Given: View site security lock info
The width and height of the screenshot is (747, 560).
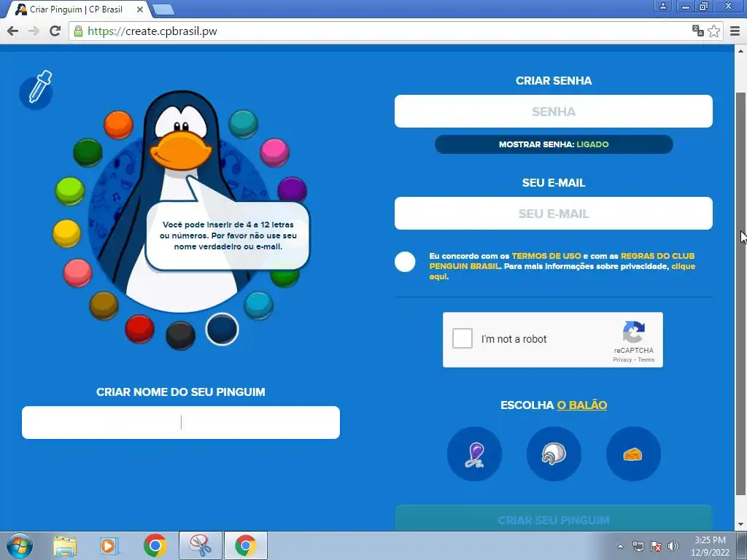Looking at the screenshot, I should [x=78, y=31].
